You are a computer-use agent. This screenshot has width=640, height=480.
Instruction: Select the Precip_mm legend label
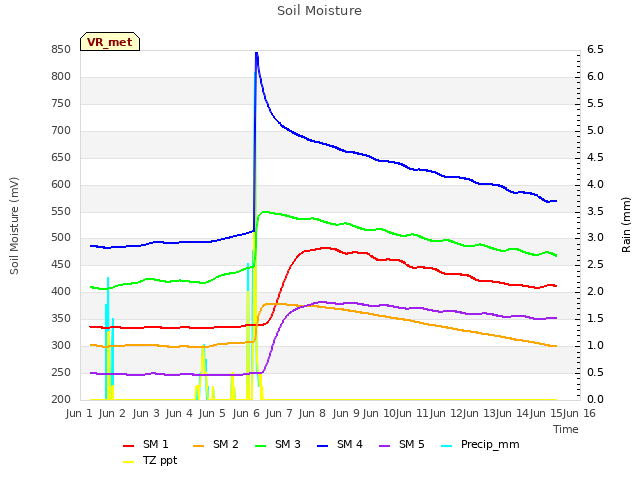490,444
